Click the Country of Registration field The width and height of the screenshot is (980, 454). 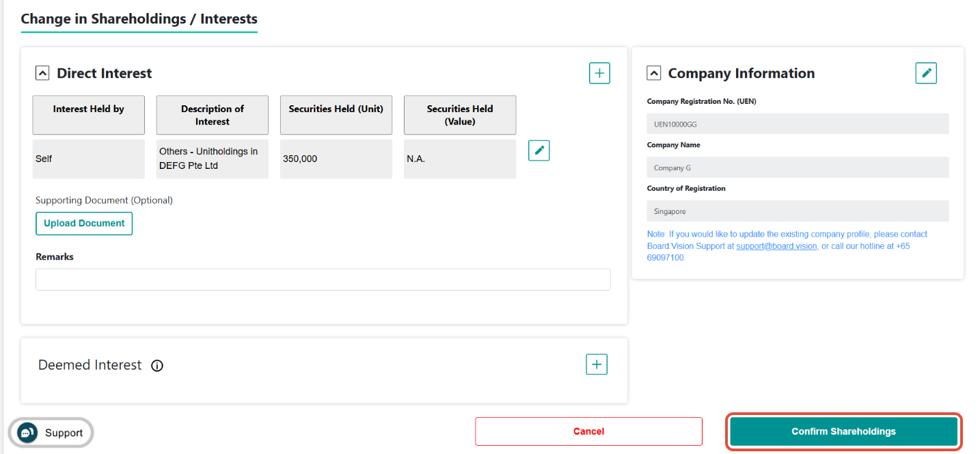(x=798, y=211)
